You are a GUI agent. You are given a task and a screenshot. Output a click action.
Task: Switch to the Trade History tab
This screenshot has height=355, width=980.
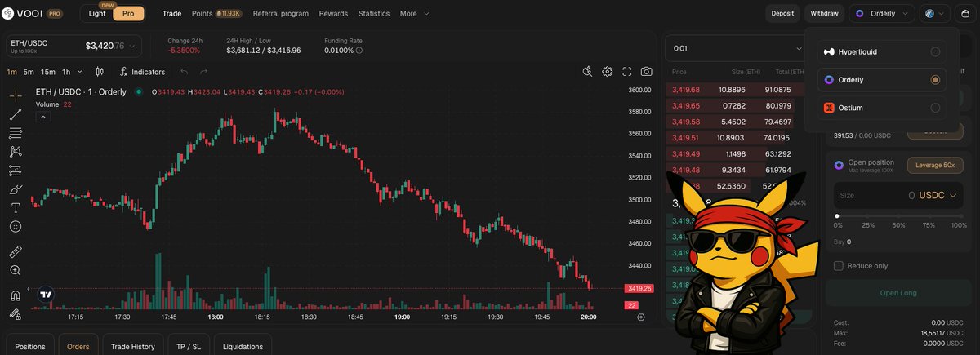point(133,346)
